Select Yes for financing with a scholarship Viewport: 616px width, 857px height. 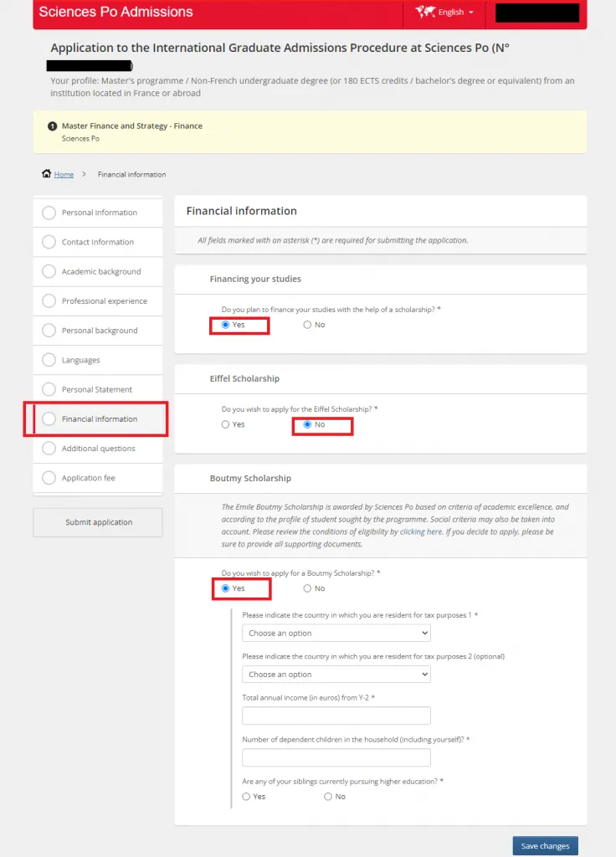(x=225, y=325)
